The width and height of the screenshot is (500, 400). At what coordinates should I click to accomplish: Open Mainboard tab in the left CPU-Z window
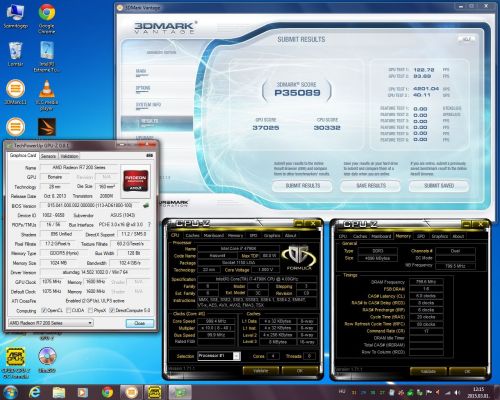click(214, 235)
